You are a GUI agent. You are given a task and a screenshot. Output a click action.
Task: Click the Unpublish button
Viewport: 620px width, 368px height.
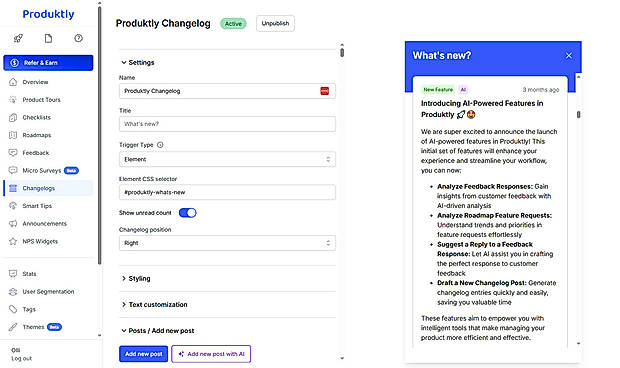click(x=275, y=23)
